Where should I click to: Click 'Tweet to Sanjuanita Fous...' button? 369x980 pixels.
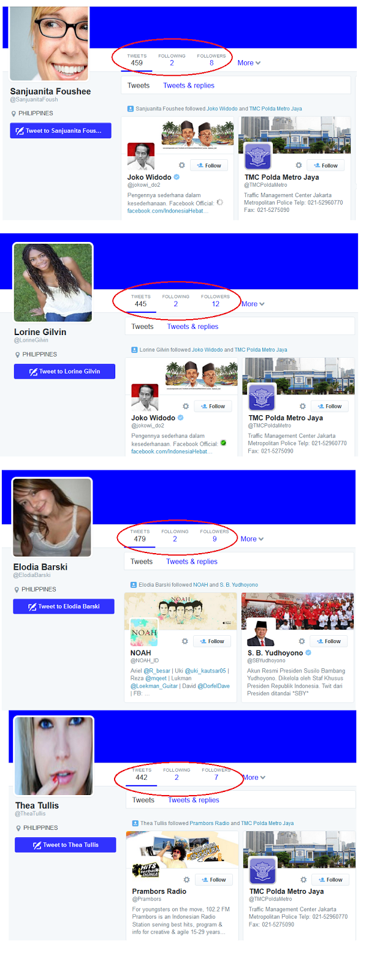click(61, 130)
